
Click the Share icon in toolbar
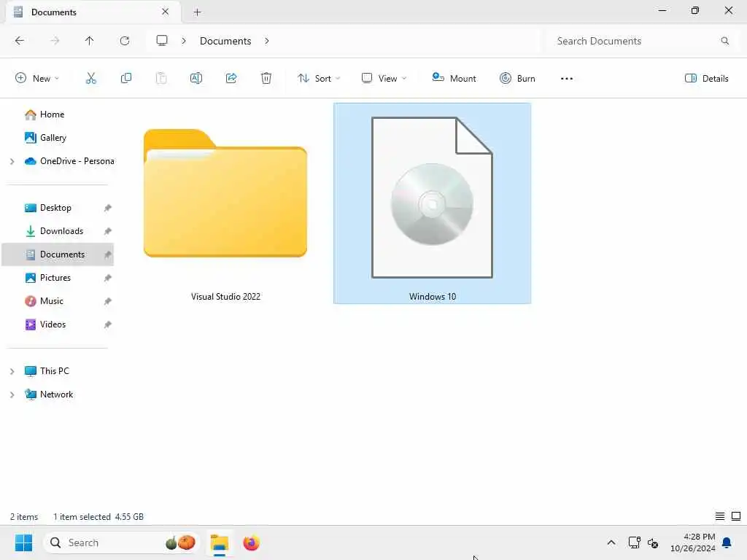(x=231, y=78)
